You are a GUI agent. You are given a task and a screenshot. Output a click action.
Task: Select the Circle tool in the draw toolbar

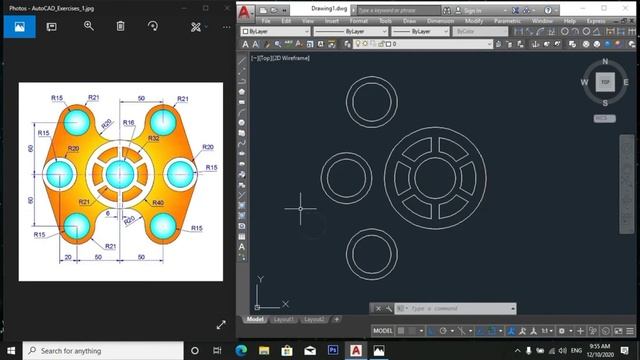coord(242,123)
